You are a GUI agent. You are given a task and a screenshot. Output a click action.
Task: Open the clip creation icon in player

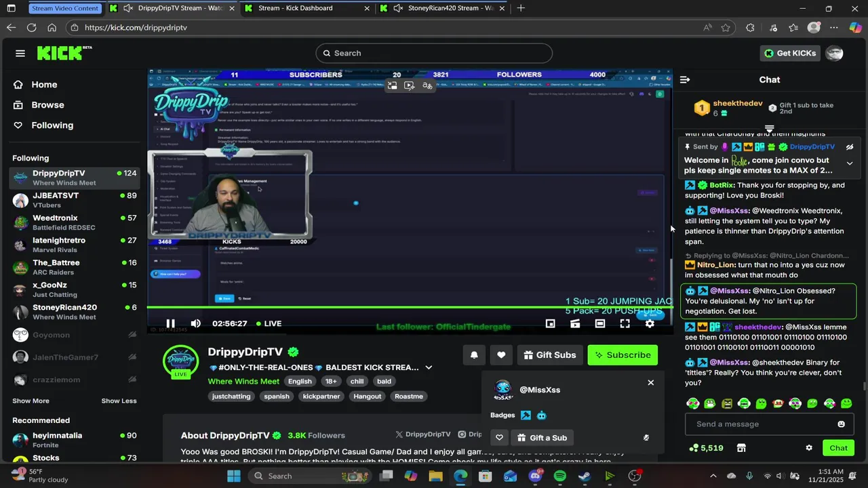[x=575, y=323]
